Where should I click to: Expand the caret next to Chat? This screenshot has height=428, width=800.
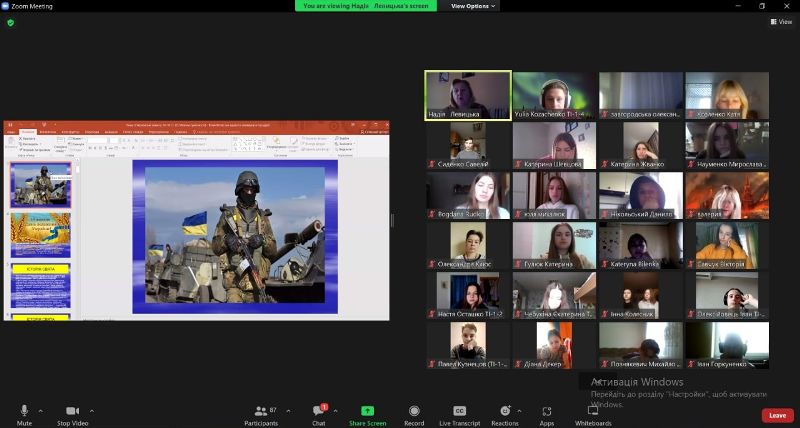(335, 411)
